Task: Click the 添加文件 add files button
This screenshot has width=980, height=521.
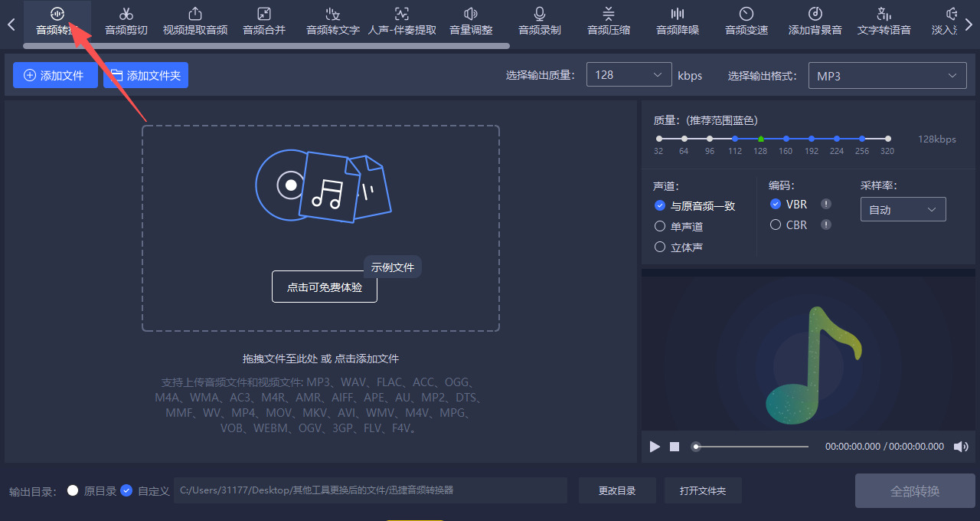Action: tap(55, 75)
